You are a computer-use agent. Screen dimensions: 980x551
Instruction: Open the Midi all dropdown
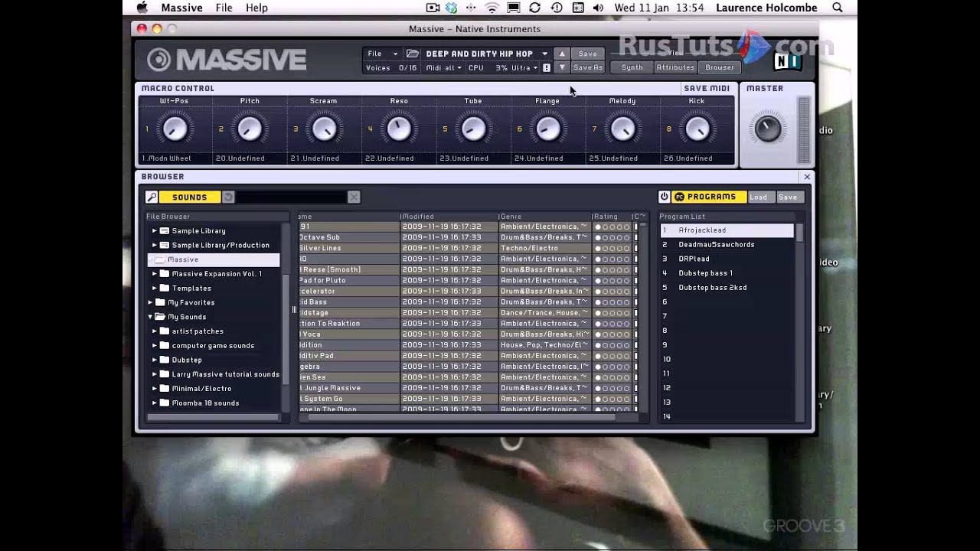(x=443, y=68)
